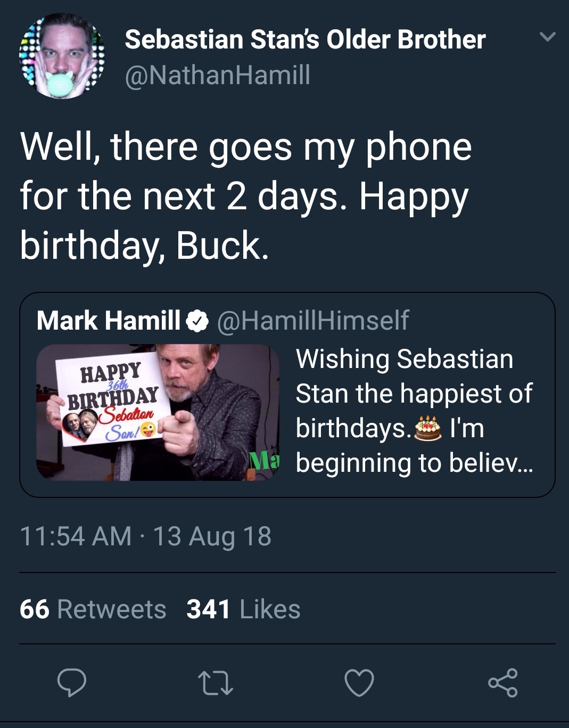Expand the tweet options chevron
569x728 pixels.
tap(547, 37)
